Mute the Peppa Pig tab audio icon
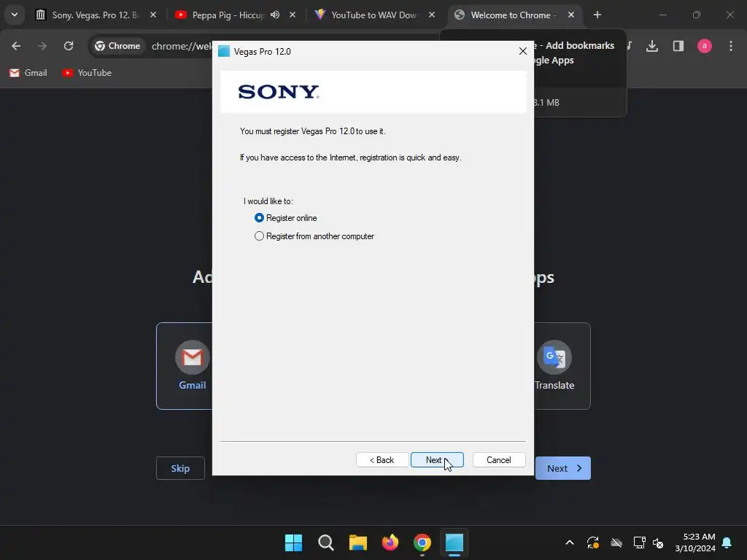This screenshot has width=747, height=560. (x=275, y=15)
